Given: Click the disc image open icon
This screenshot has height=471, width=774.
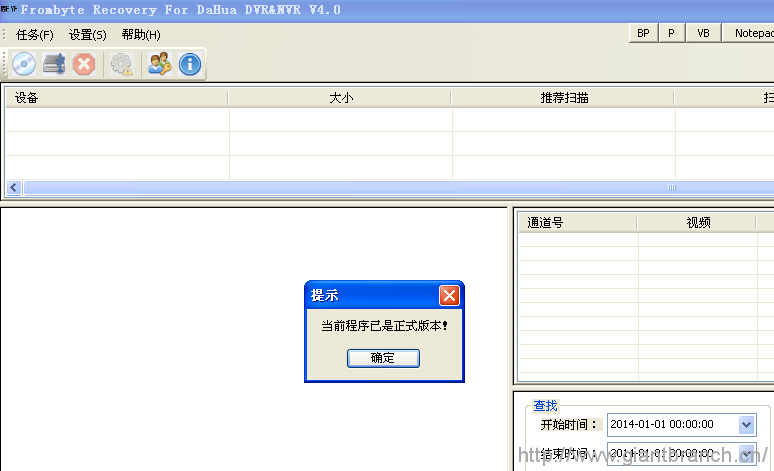Looking at the screenshot, I should point(24,64).
